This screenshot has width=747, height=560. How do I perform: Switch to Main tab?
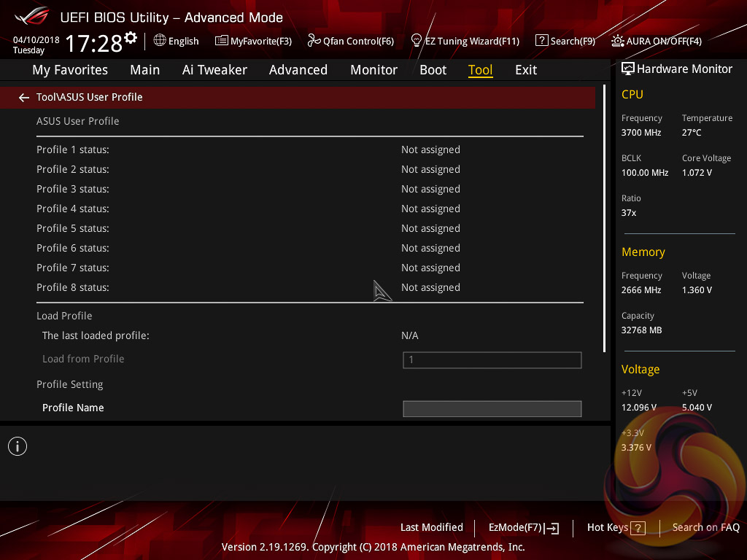(x=145, y=70)
